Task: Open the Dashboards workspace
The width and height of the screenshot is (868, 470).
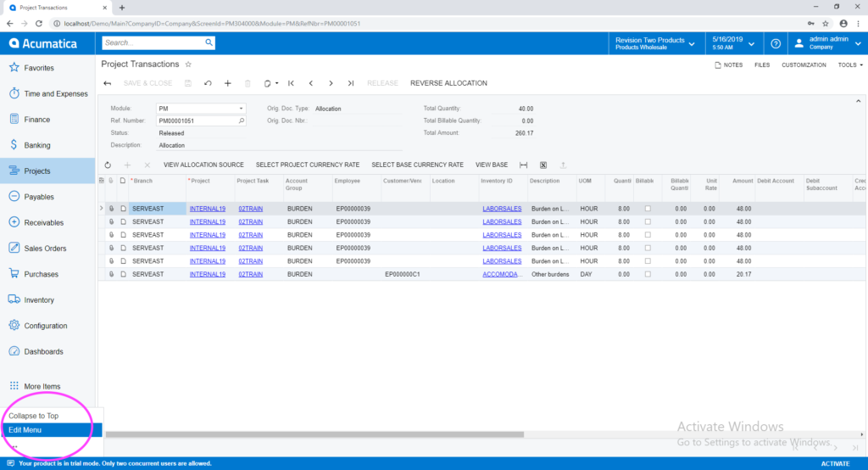Action: pyautogui.click(x=47, y=351)
